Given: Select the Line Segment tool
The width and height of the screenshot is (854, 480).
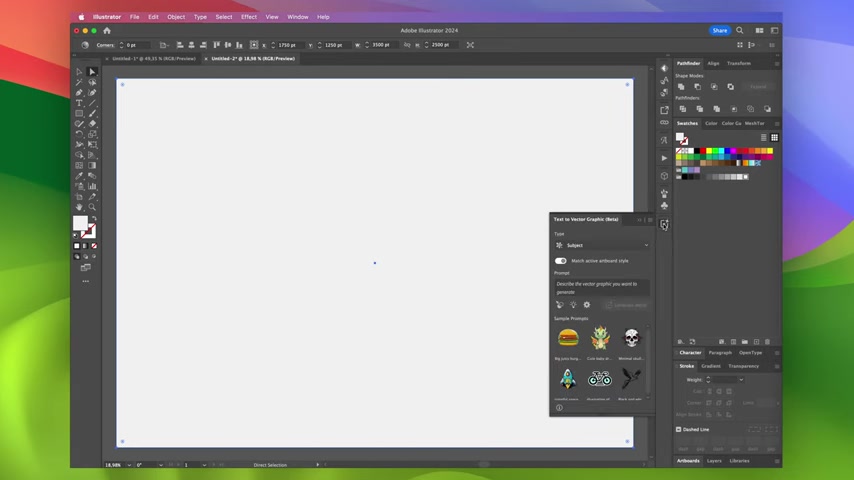Looking at the screenshot, I should [92, 103].
